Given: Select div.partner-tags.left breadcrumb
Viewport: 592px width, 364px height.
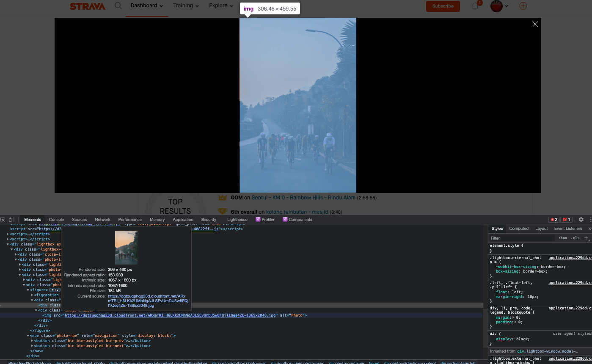Looking at the screenshot, I should 458,363.
